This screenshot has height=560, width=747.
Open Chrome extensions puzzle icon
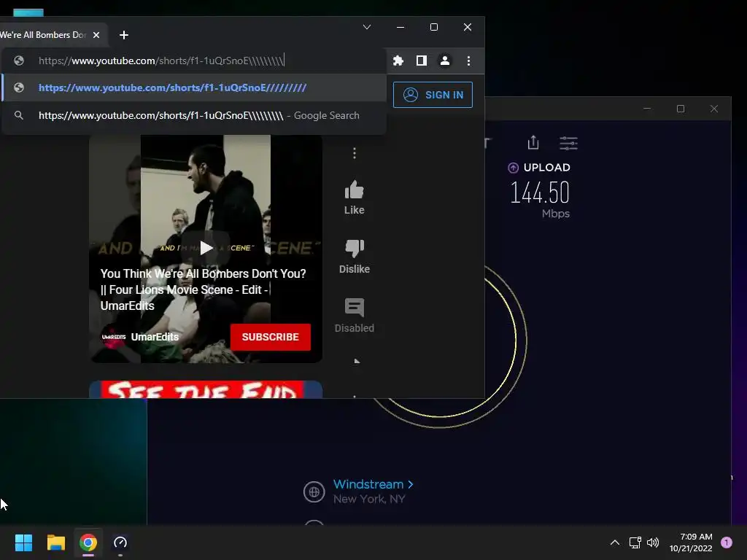[398, 61]
